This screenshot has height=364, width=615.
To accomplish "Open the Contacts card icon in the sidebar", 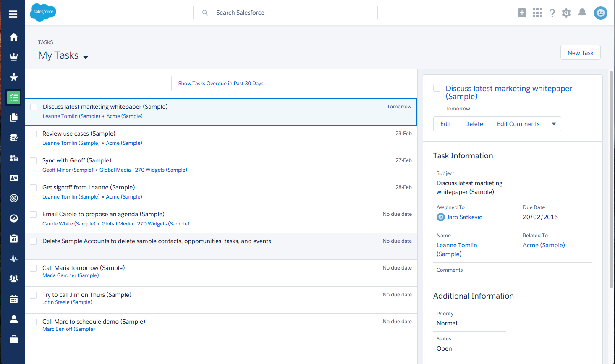I will point(14,178).
